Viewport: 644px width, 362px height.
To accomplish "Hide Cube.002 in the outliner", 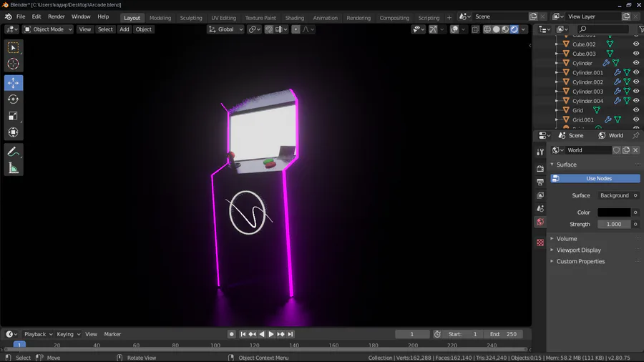I will click(x=636, y=44).
